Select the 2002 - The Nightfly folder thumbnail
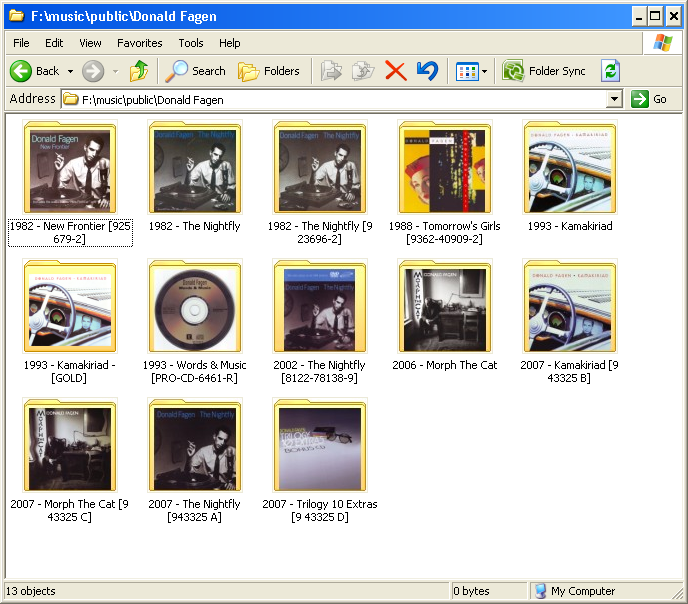 tap(320, 306)
